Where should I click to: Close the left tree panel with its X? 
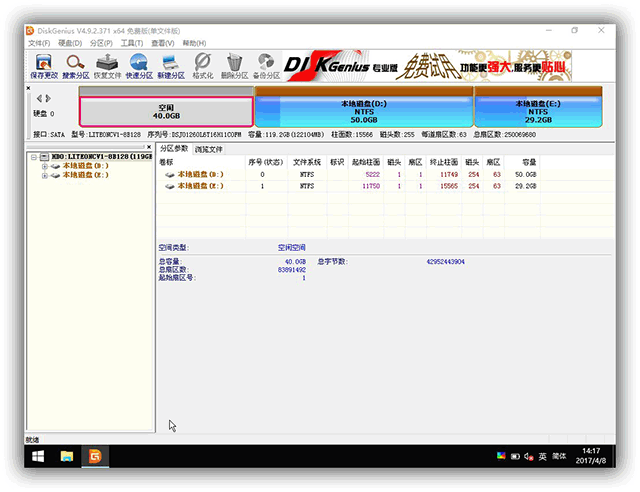point(149,147)
